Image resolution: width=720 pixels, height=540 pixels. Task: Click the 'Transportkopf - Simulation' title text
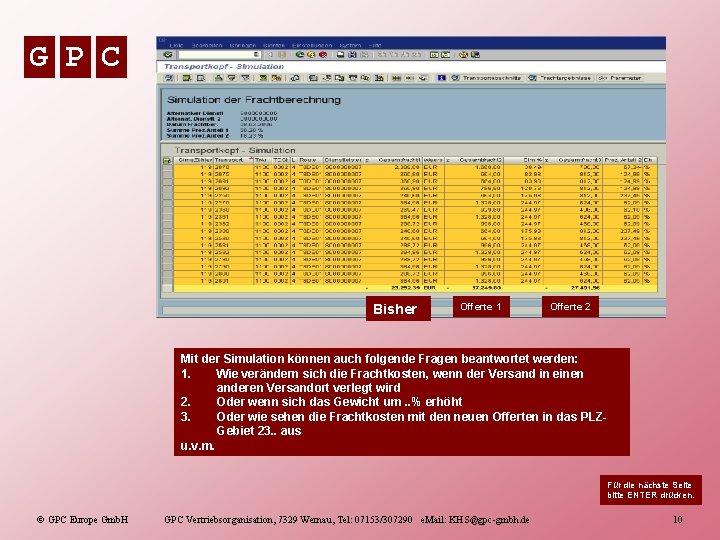224,67
